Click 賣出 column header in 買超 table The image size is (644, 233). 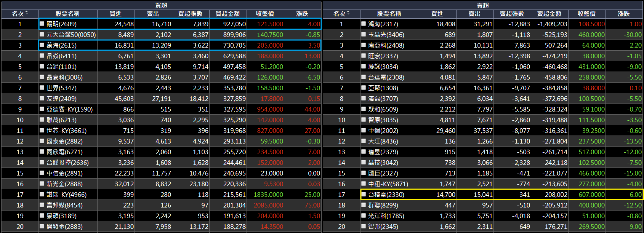(x=153, y=14)
